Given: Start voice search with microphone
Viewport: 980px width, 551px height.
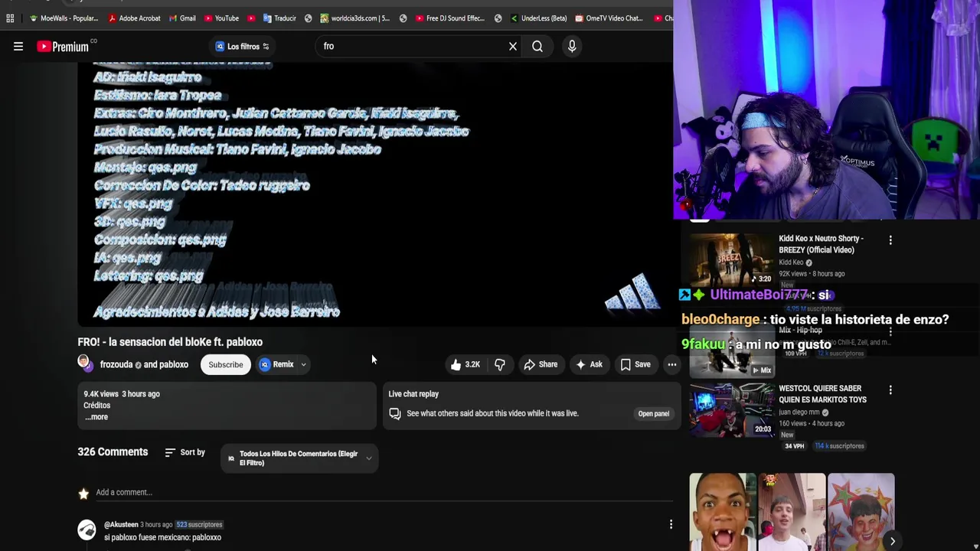Looking at the screenshot, I should point(572,47).
